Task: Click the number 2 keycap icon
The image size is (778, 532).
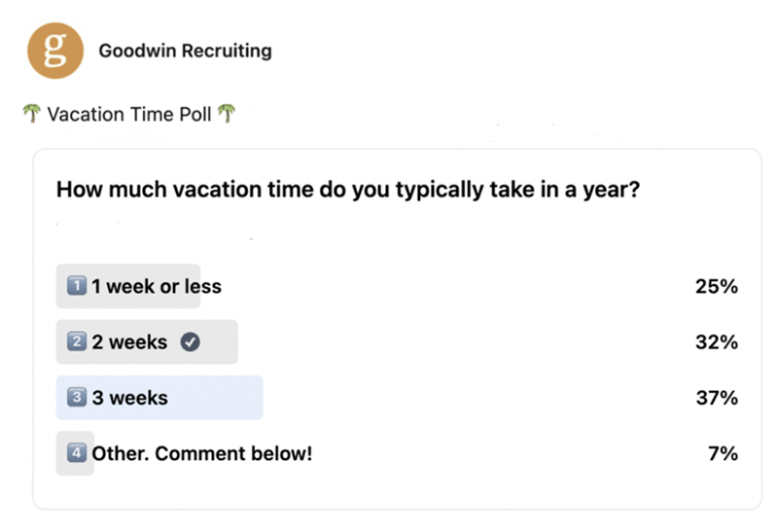Action: point(77,341)
